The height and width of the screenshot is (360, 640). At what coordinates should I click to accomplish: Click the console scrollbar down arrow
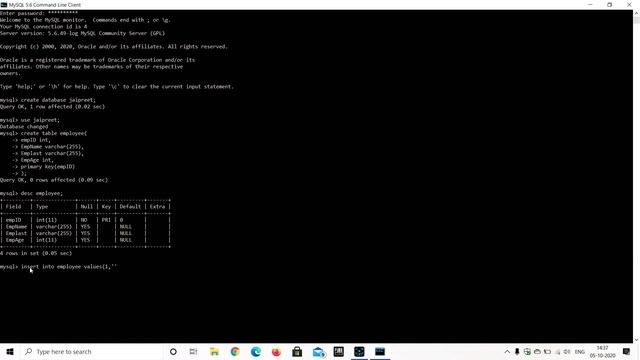coord(636,340)
